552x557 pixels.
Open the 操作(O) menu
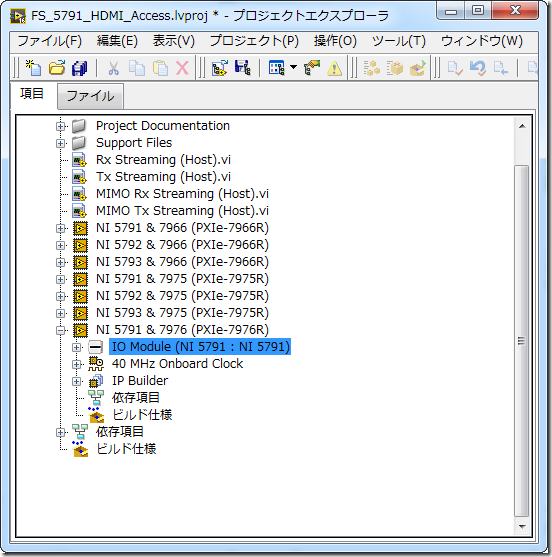point(335,41)
